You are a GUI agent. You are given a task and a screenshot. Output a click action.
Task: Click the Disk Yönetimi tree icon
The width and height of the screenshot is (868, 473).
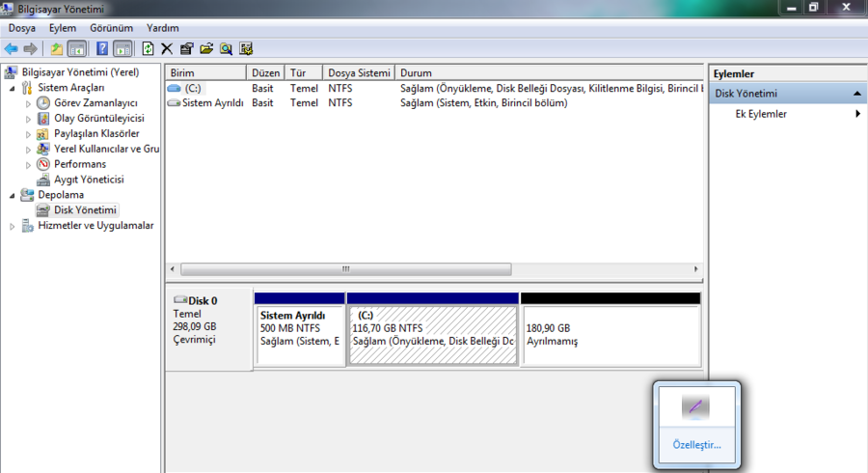click(43, 209)
